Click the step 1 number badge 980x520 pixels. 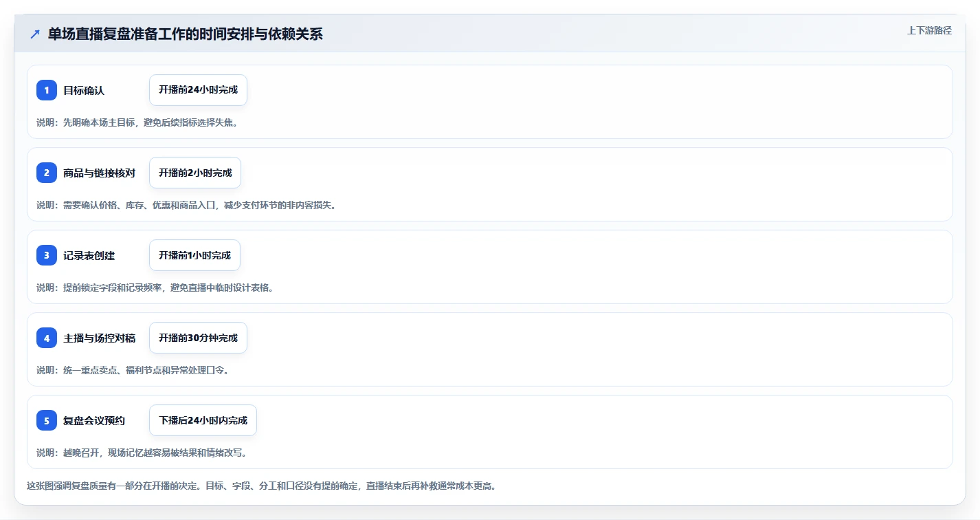pyautogui.click(x=47, y=90)
